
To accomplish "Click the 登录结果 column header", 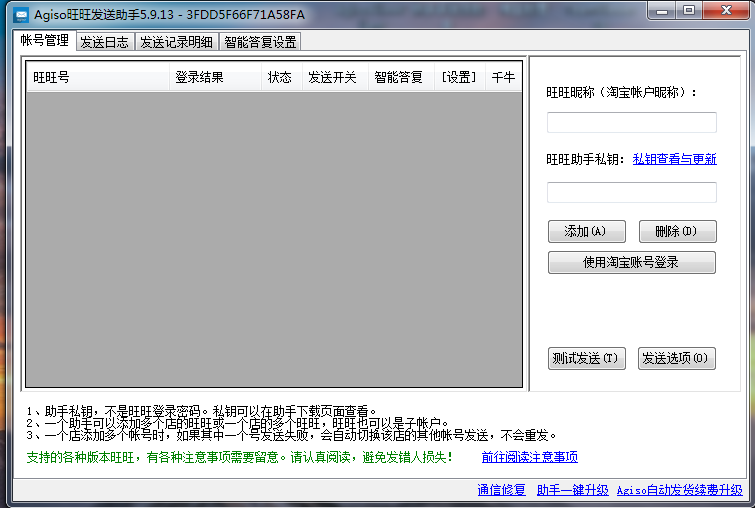I will click(215, 77).
